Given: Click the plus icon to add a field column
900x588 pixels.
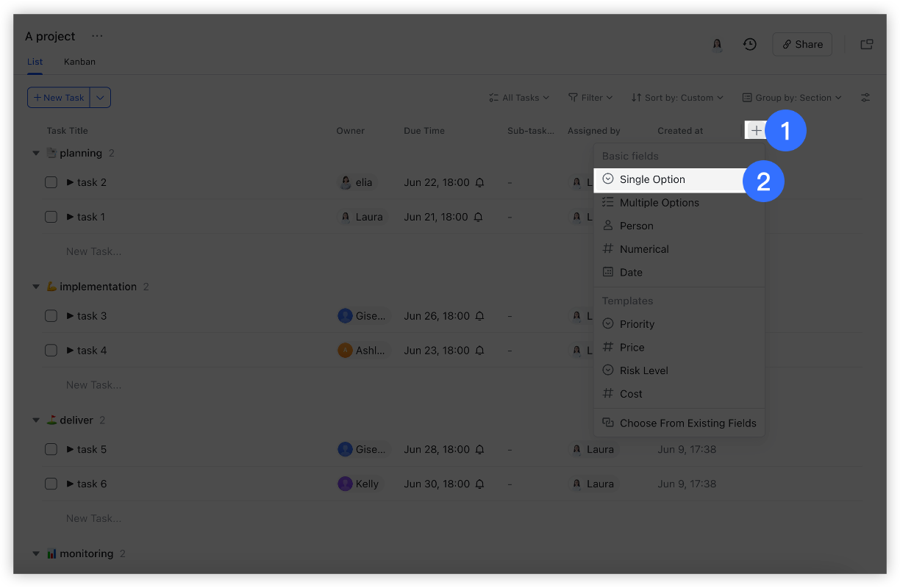Looking at the screenshot, I should (756, 130).
